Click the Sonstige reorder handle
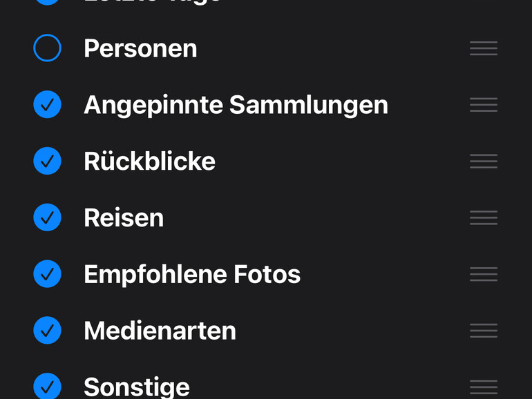The height and width of the screenshot is (399, 532). tap(484, 387)
